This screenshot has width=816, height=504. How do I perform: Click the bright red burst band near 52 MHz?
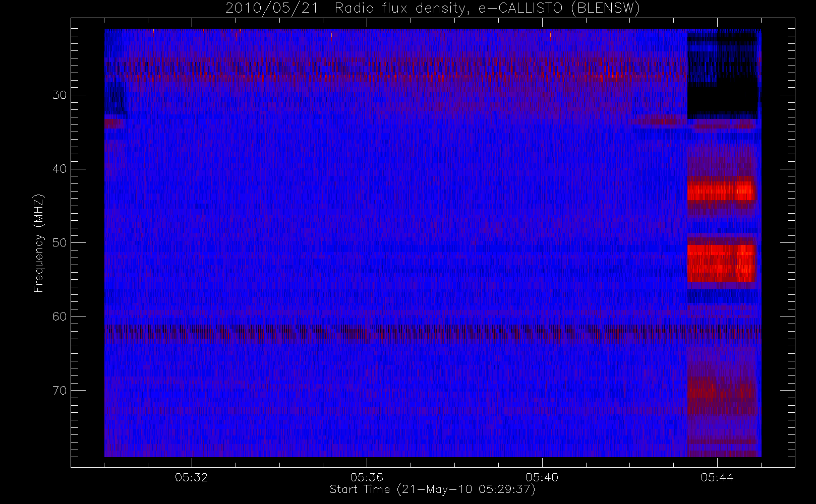(722, 263)
